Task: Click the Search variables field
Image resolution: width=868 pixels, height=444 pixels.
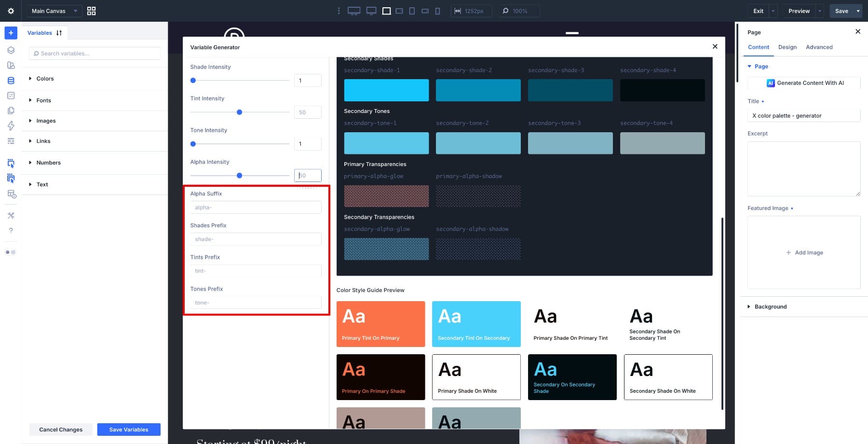Action: click(95, 54)
